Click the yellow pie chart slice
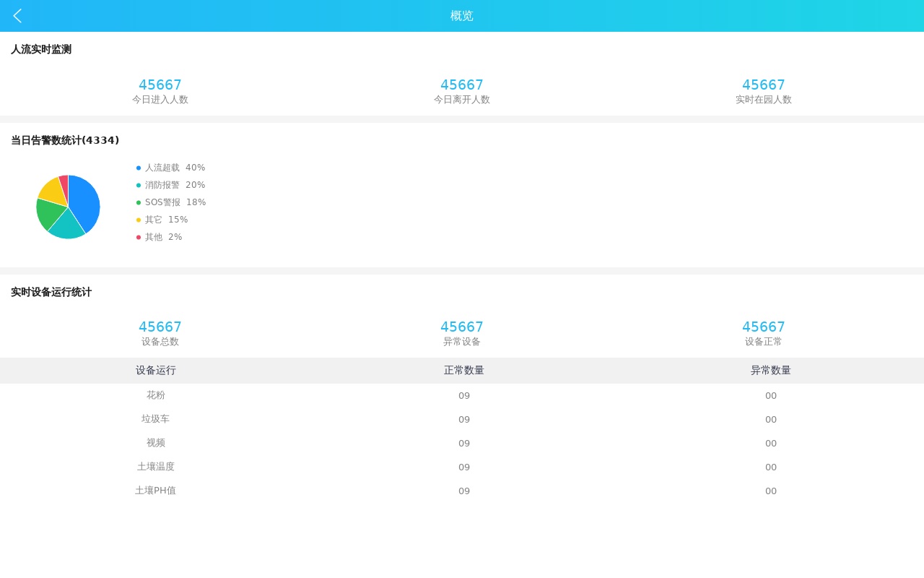This screenshot has width=924, height=578. 51,191
